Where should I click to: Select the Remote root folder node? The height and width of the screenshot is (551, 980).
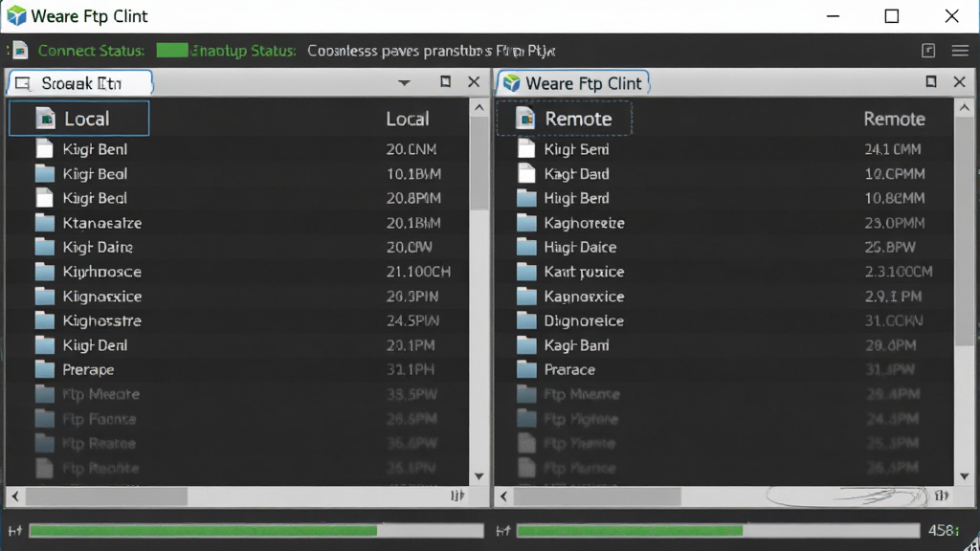point(565,118)
